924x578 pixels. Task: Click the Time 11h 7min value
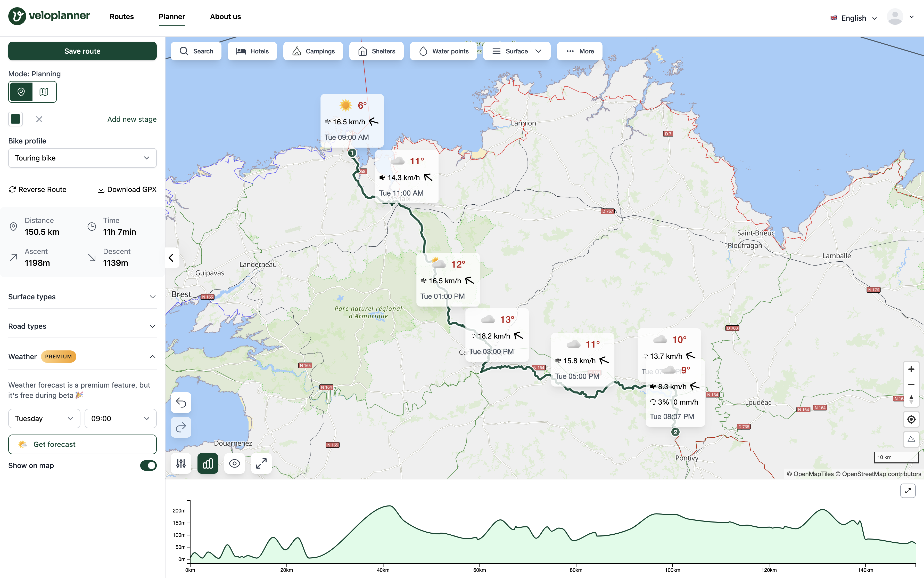click(120, 232)
